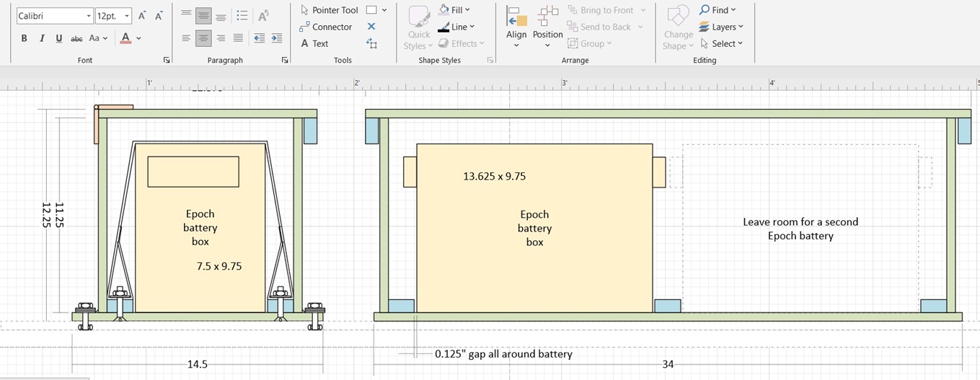The height and width of the screenshot is (380, 980).
Task: Open the Change Shape gallery
Action: pyautogui.click(x=679, y=28)
